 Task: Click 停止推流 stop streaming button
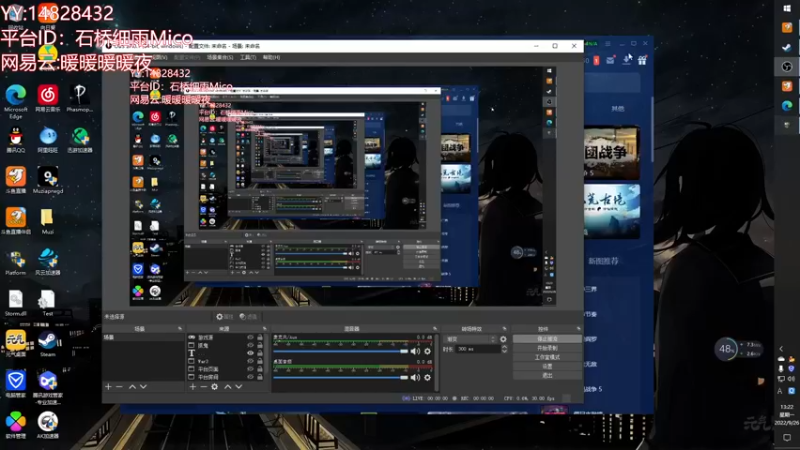pyautogui.click(x=547, y=339)
